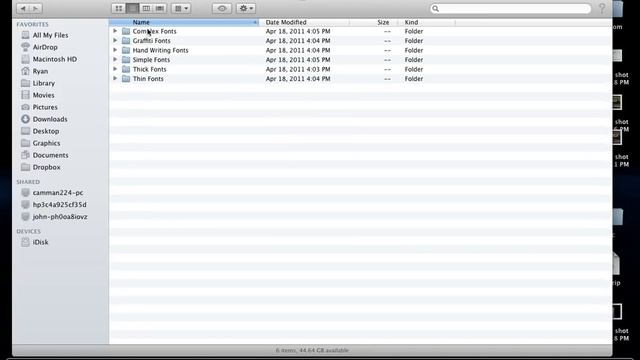Open Graphics in the sidebar
The image size is (640, 360).
pos(41,143)
